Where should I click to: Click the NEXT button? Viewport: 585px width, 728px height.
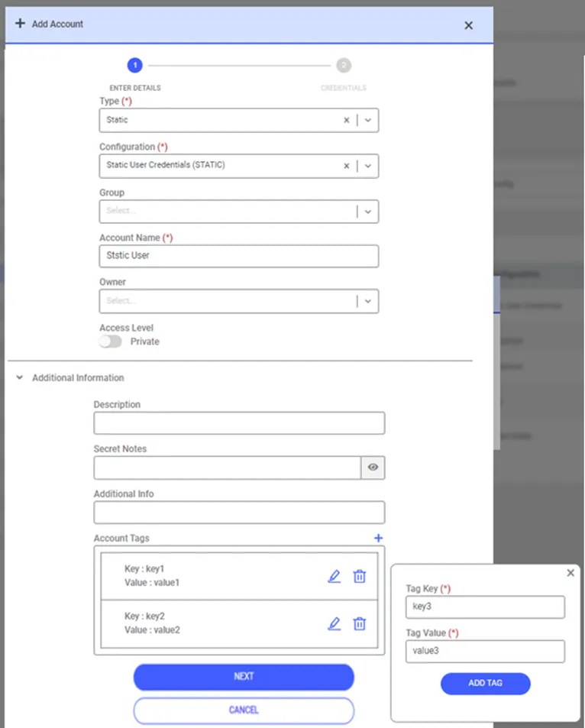pos(244,677)
